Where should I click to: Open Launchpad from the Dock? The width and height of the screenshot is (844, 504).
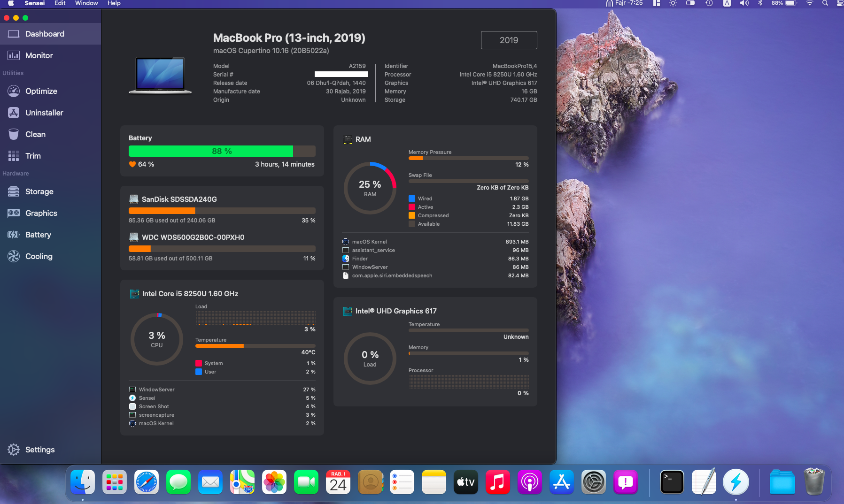point(115,482)
